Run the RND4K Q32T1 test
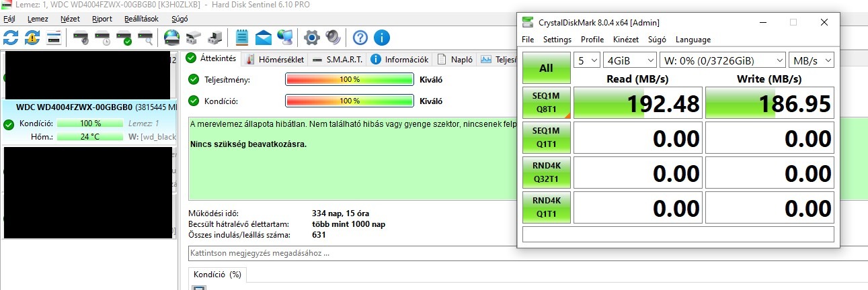Image resolution: width=868 pixels, height=290 pixels. point(546,173)
